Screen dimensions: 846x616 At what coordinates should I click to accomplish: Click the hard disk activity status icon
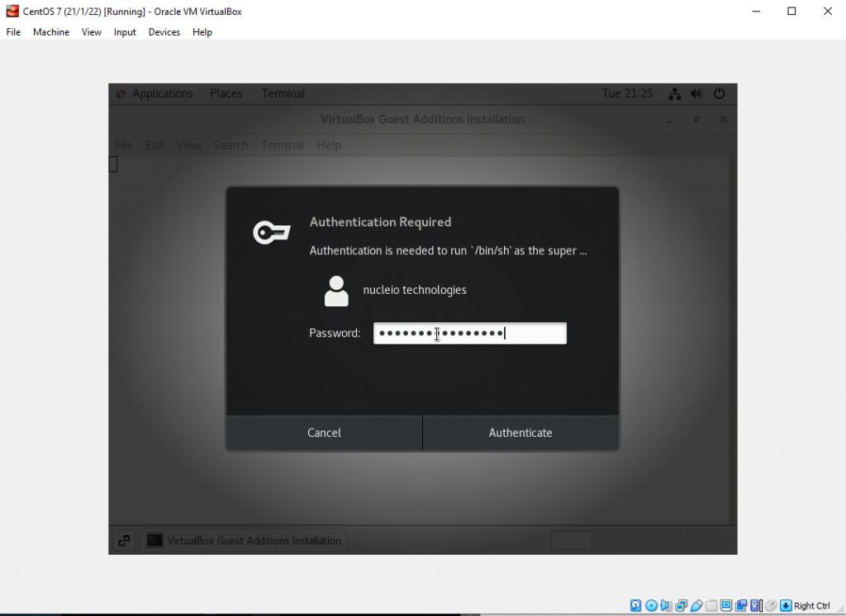click(x=636, y=606)
